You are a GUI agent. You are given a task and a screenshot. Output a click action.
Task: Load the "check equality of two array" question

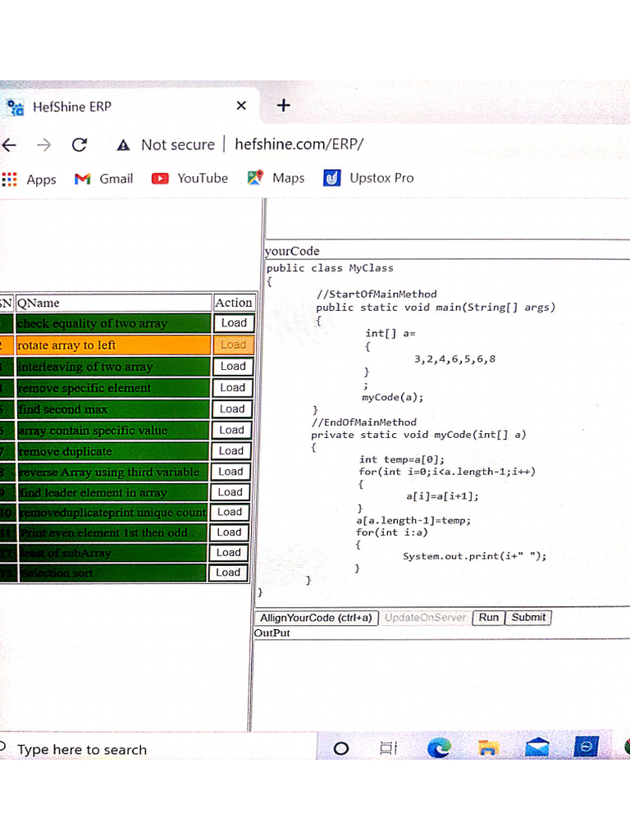pyautogui.click(x=233, y=323)
